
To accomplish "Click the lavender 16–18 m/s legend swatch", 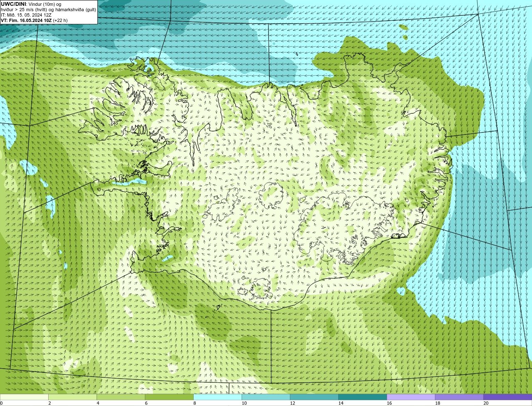I will 411,397.
